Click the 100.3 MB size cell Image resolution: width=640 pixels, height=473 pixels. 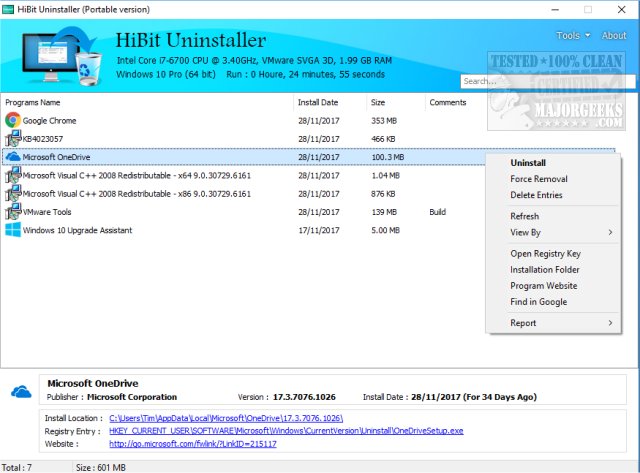tap(388, 157)
